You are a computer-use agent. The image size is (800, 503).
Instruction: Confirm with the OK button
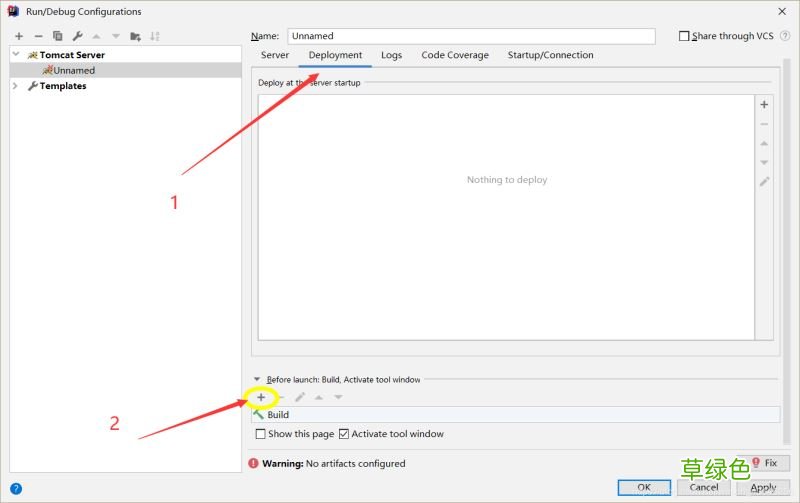click(x=644, y=487)
